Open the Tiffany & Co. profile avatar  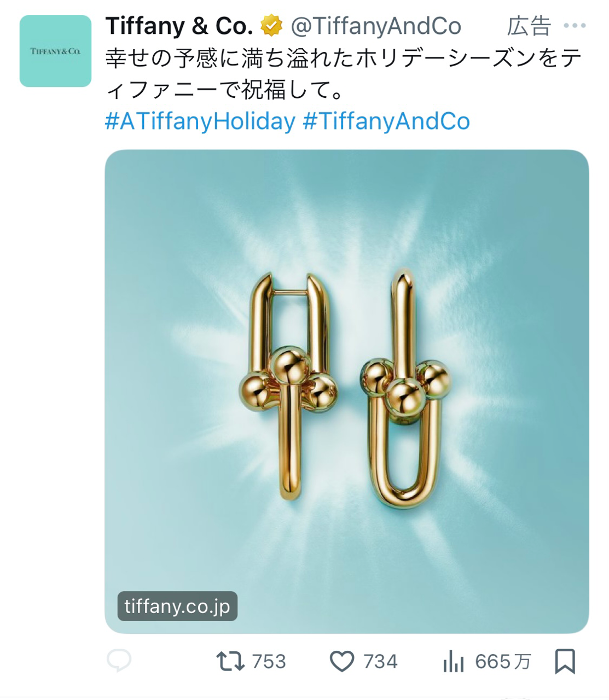click(x=55, y=51)
